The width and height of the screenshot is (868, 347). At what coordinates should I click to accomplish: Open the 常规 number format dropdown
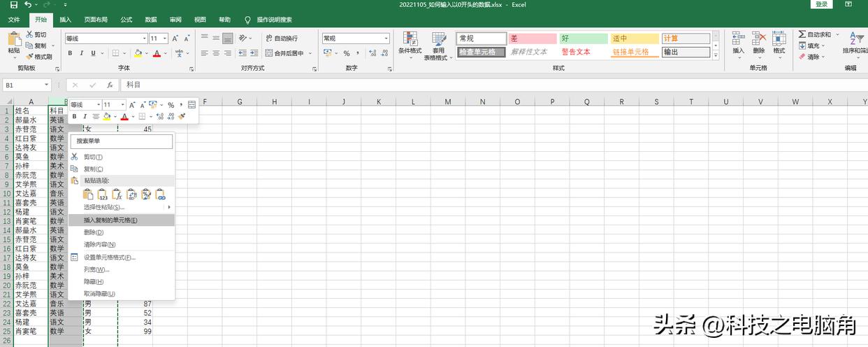click(386, 38)
